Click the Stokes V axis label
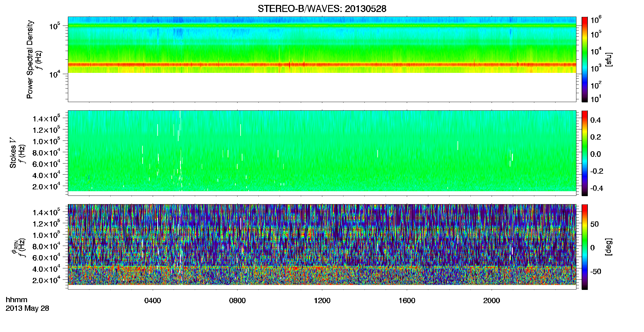Viewport: 644px width, 332px height. pos(13,153)
